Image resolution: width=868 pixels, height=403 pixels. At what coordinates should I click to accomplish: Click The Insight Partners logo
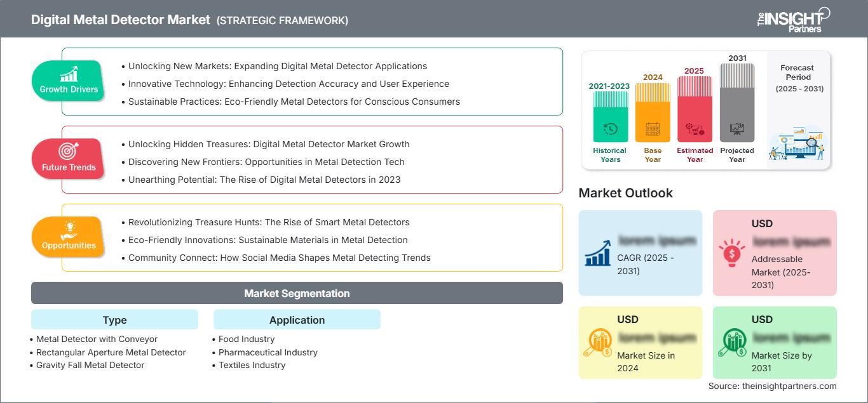pos(793,19)
